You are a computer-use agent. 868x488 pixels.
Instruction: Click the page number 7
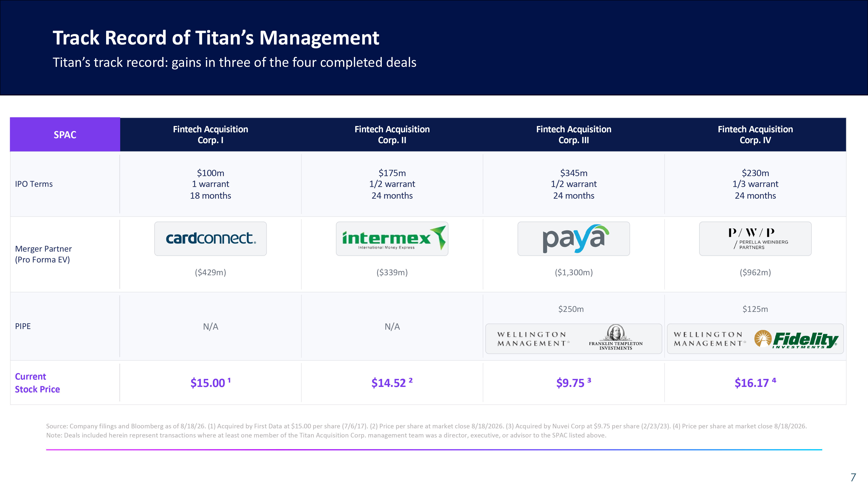[853, 477]
